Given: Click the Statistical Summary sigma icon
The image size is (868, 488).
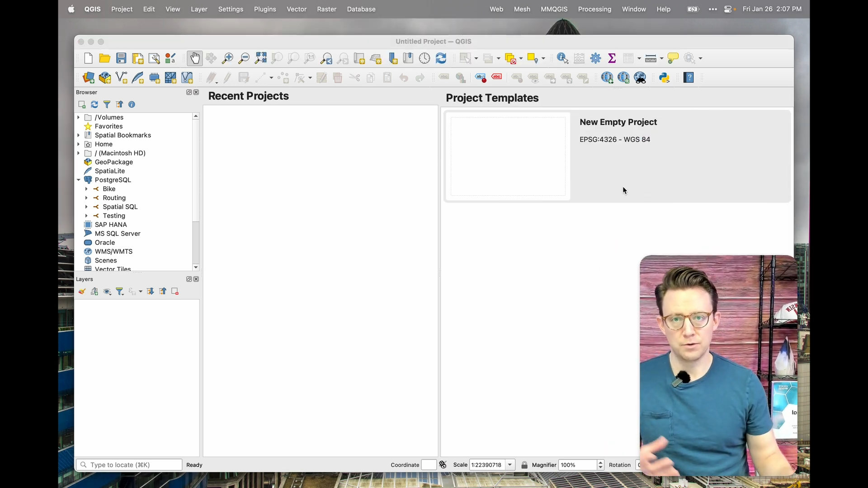Looking at the screenshot, I should [612, 58].
